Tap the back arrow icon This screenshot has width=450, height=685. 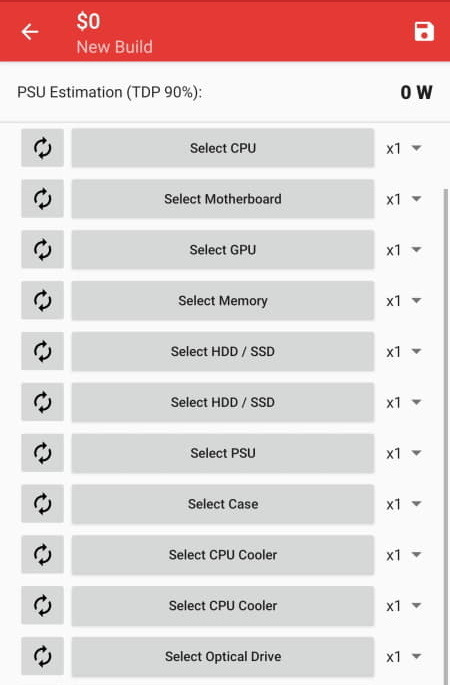click(30, 32)
